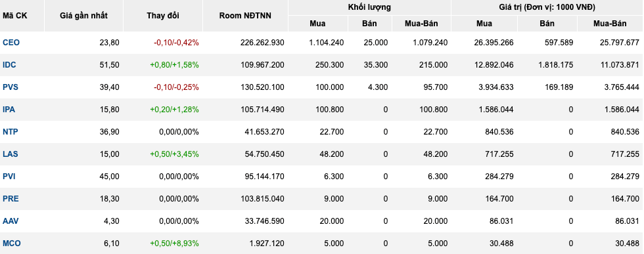Click the Mã CK column header
The height and width of the screenshot is (254, 644).
(14, 16)
